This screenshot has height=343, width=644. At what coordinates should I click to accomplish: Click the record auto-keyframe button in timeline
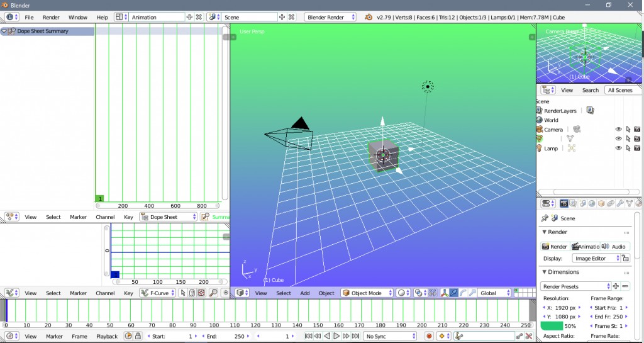429,336
